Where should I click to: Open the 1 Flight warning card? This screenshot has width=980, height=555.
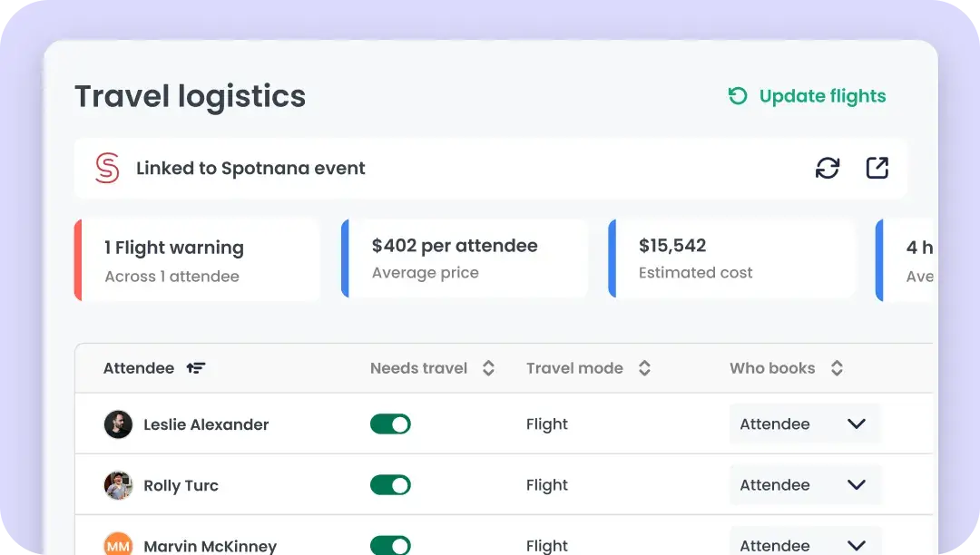tap(197, 260)
